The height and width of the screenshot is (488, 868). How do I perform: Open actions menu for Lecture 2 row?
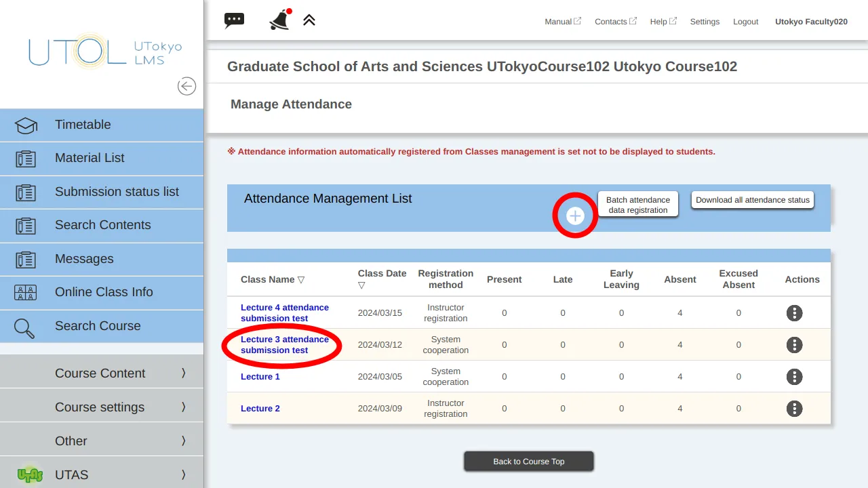coord(794,408)
